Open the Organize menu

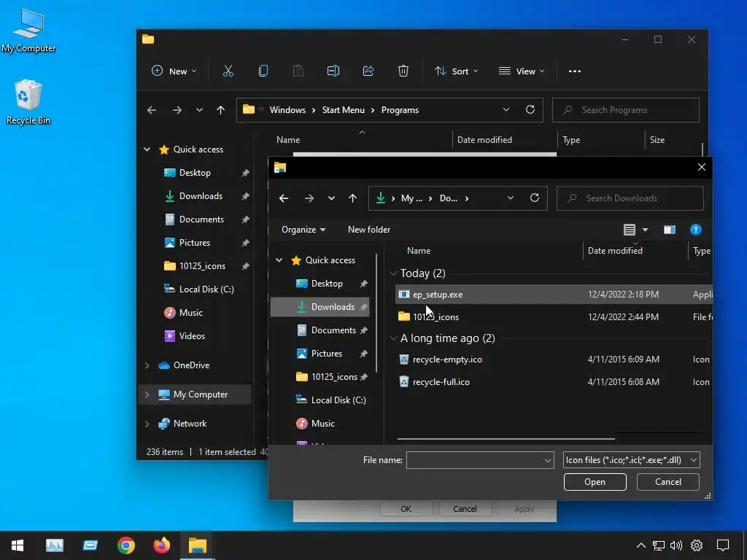point(303,230)
